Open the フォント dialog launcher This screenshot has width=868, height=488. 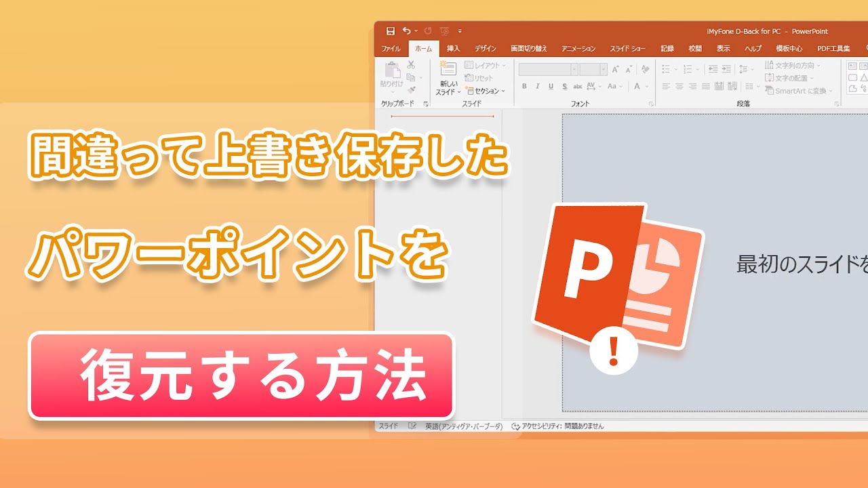[651, 104]
